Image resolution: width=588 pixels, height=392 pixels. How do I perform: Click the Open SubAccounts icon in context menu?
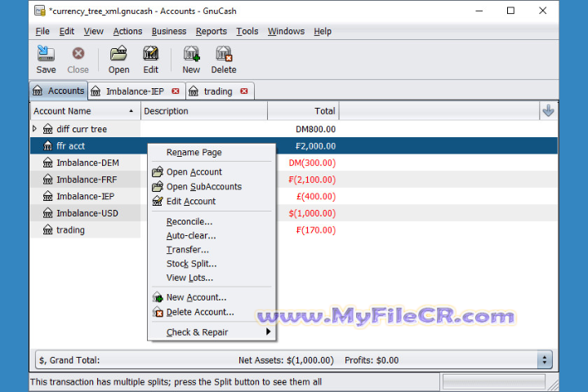pyautogui.click(x=158, y=186)
